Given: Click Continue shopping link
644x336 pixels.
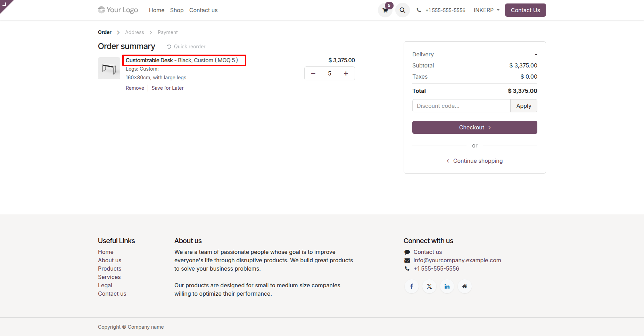Looking at the screenshot, I should [475, 161].
